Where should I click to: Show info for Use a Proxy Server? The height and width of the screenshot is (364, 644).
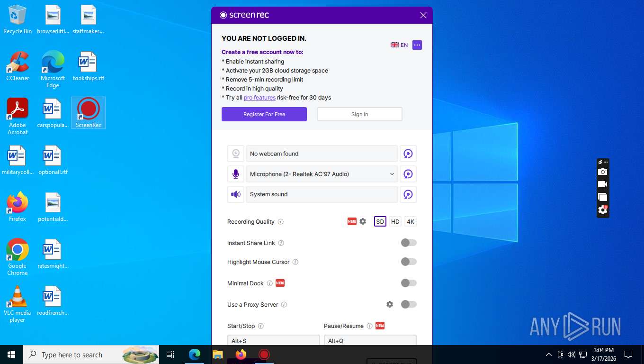pyautogui.click(x=284, y=305)
